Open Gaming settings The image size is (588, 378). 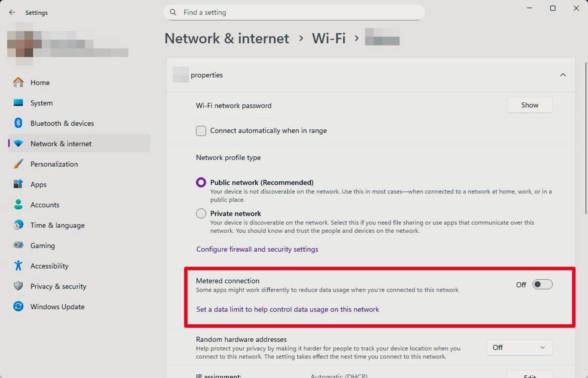[42, 245]
